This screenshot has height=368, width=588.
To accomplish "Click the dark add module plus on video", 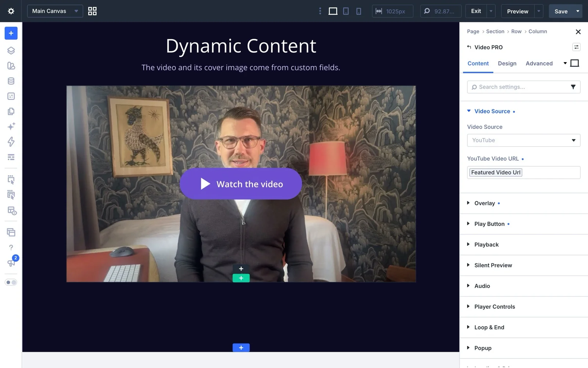I will (241, 269).
